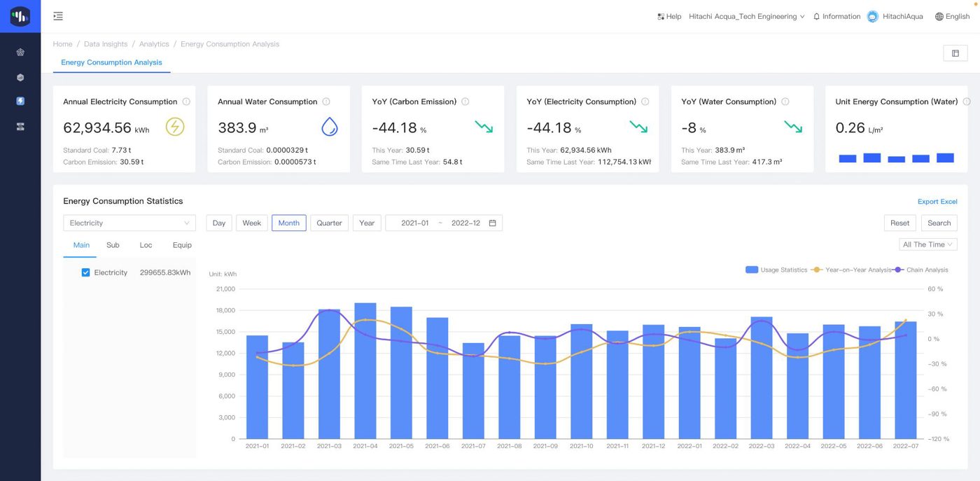Go to Home breadcrumb

[62, 44]
